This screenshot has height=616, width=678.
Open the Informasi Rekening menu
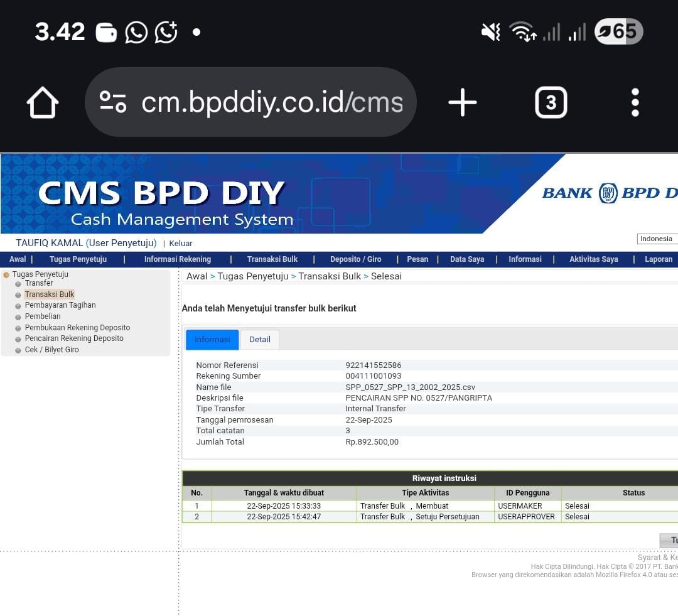pos(178,259)
